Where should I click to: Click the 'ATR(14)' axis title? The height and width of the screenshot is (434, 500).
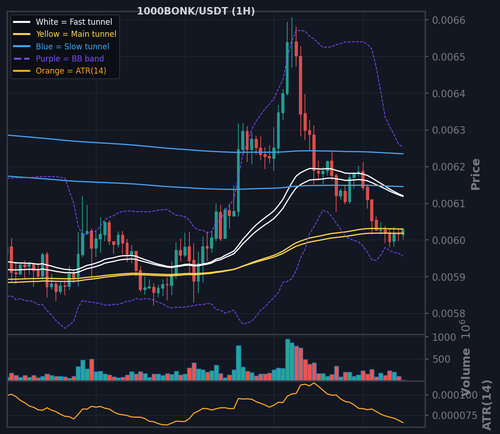click(x=487, y=405)
